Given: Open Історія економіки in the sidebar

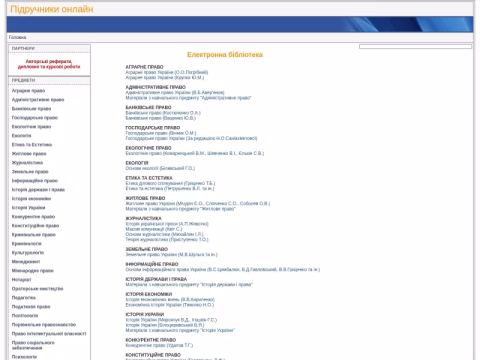Looking at the screenshot, I should tap(31, 199).
